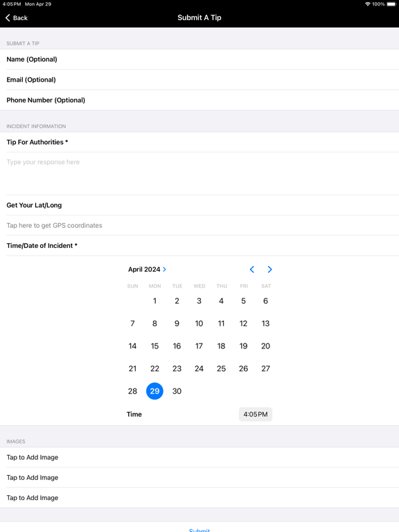Select April 17 in calendar
The height and width of the screenshot is (532, 399).
coord(199,346)
